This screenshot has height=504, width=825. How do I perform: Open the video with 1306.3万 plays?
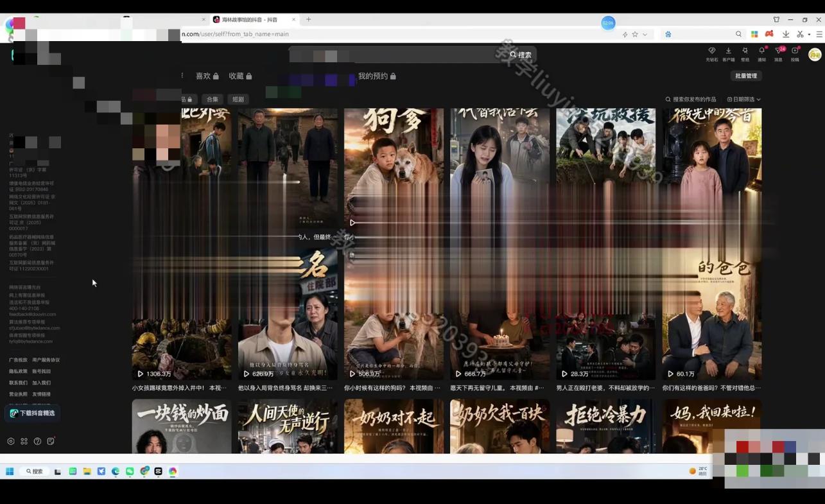(x=182, y=315)
